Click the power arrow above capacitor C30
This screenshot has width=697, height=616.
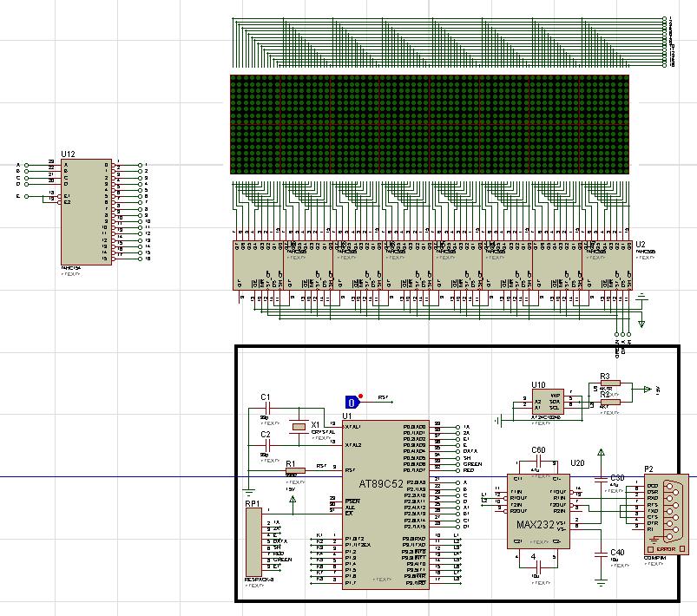[x=601, y=454]
